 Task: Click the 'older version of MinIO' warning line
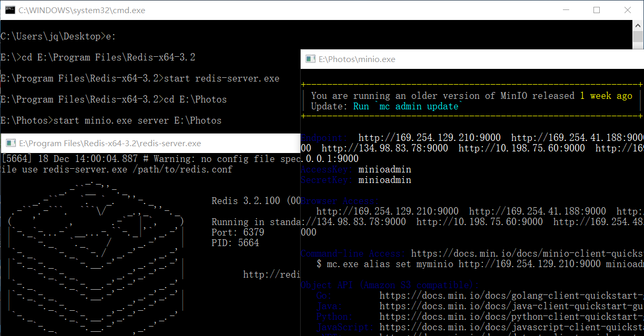pos(472,96)
